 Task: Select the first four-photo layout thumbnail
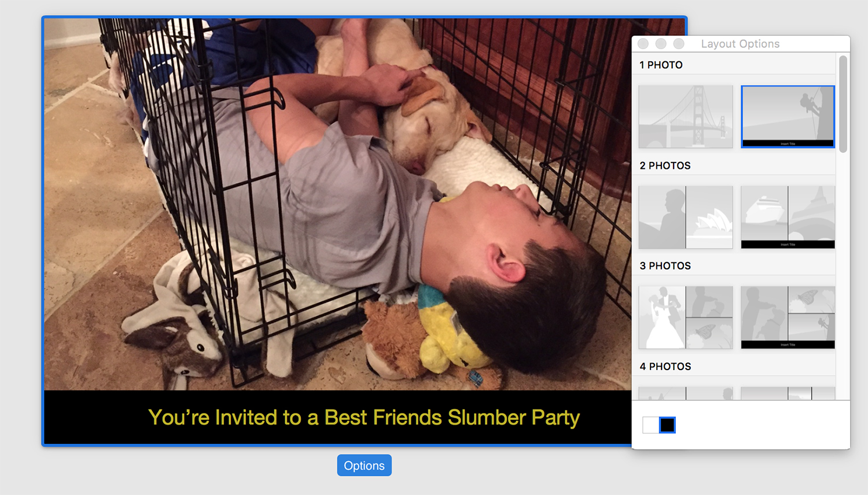coord(686,393)
